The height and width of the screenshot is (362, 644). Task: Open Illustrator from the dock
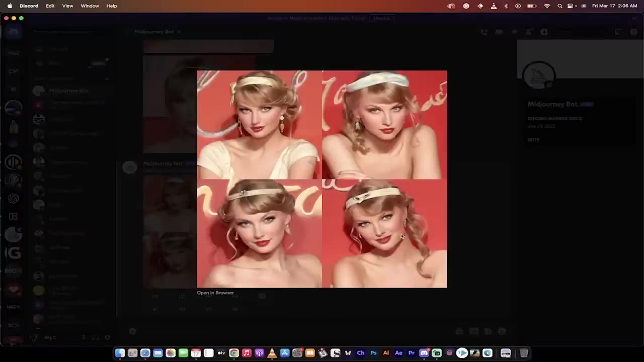tap(386, 353)
